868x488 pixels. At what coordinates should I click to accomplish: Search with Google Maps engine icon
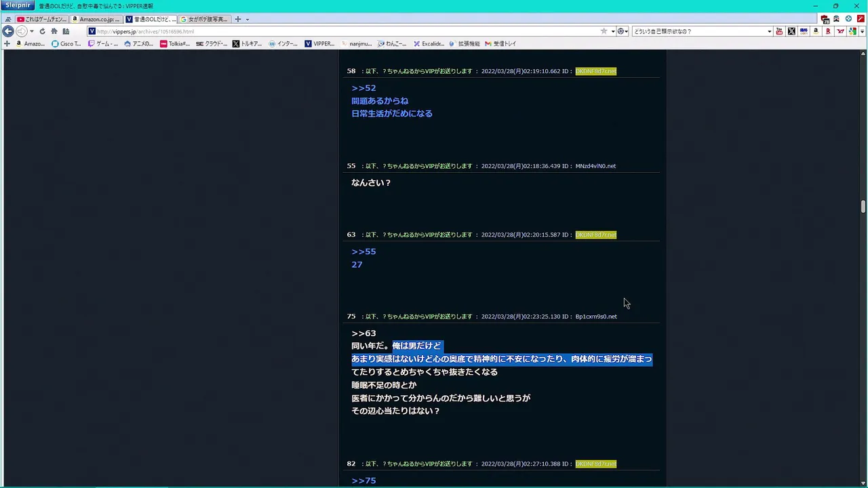(x=852, y=31)
